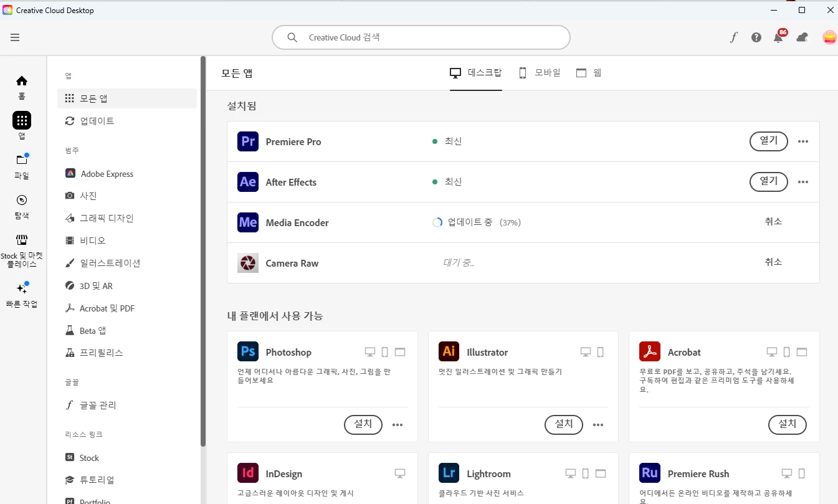Click the Creative Cloud 검색 search field

(x=421, y=37)
